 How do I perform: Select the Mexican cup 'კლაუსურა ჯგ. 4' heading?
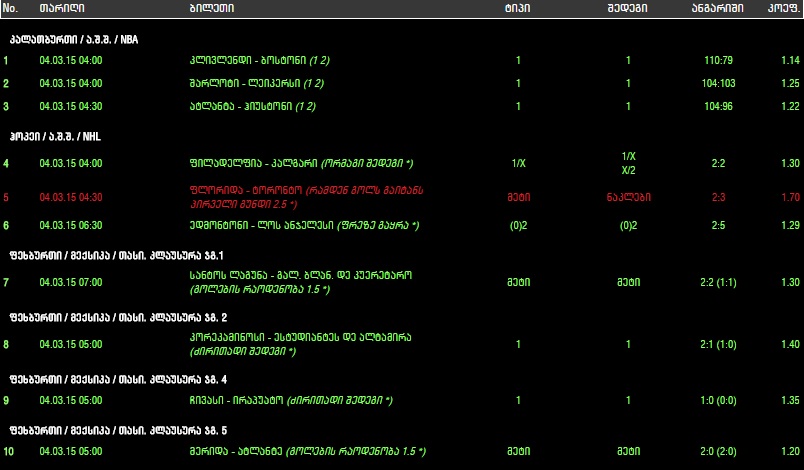(x=118, y=379)
